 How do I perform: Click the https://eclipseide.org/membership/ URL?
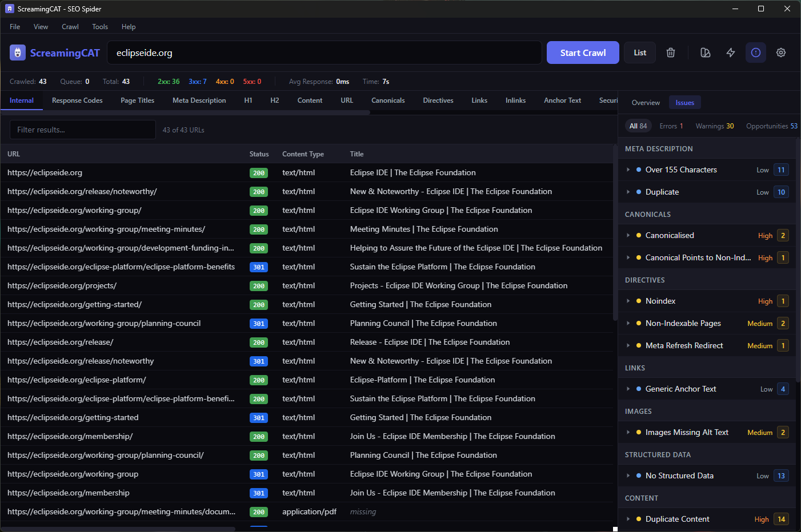coord(70,436)
